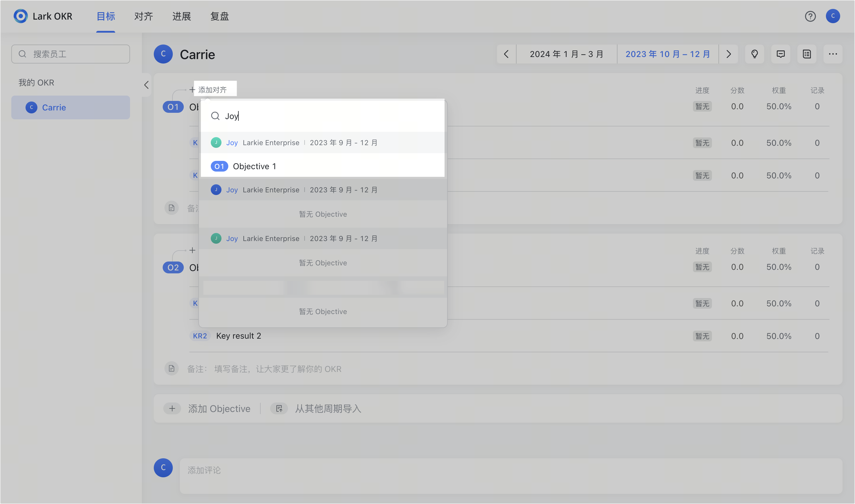Viewport: 855px width, 504px height.
Task: Click O2 weight value 50.0%
Action: click(x=779, y=267)
